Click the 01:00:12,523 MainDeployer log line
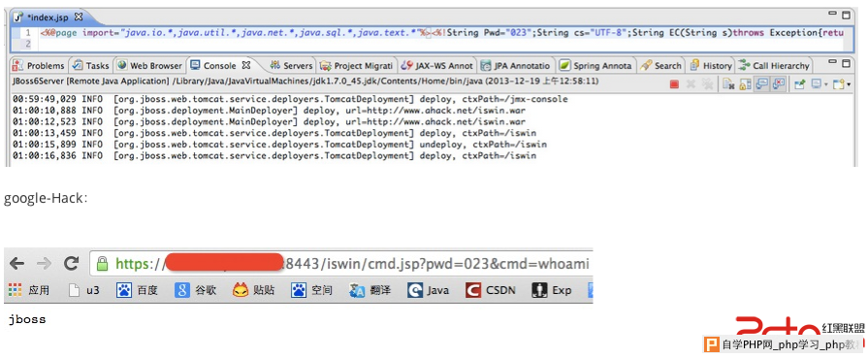The image size is (868, 358). click(x=269, y=121)
